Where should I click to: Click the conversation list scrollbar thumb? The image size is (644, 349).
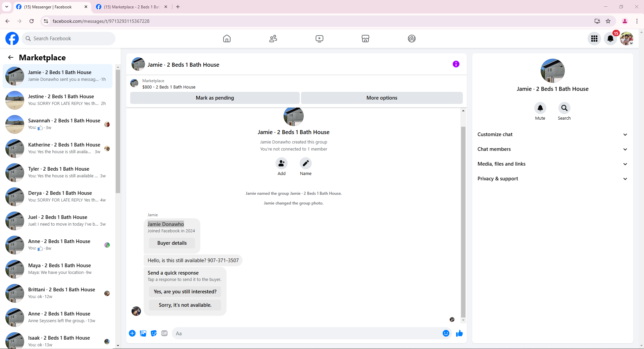pos(118,131)
